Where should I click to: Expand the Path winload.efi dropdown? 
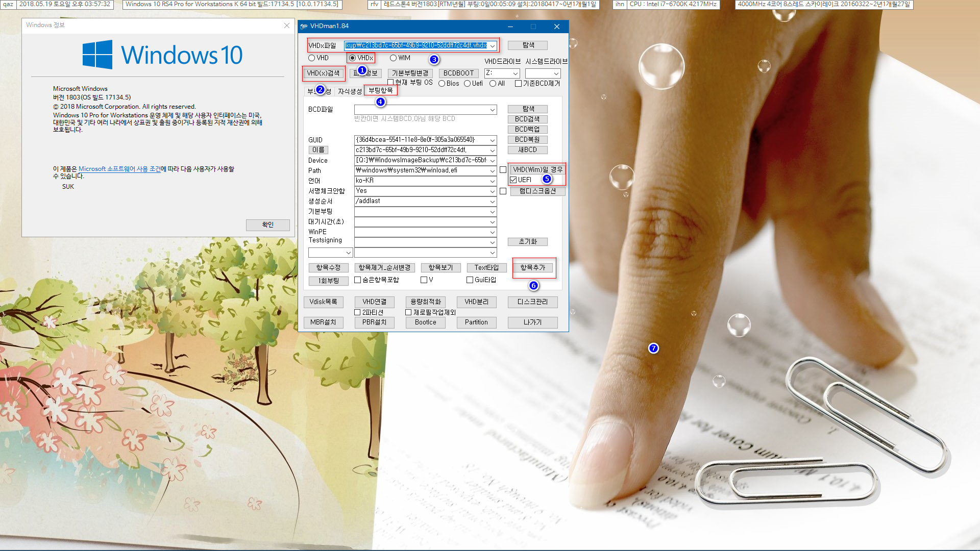[x=493, y=171]
